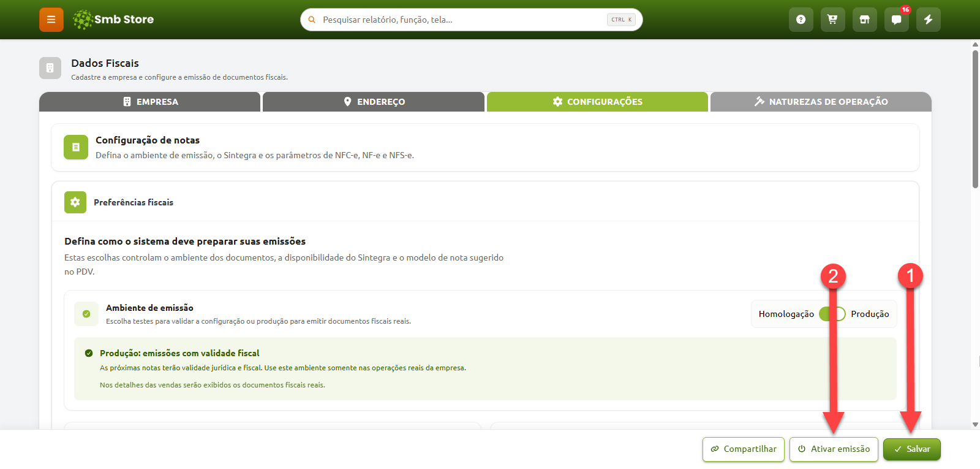This screenshot has width=980, height=469.
Task: Toggle the Homologação/Produção switch
Action: [832, 314]
